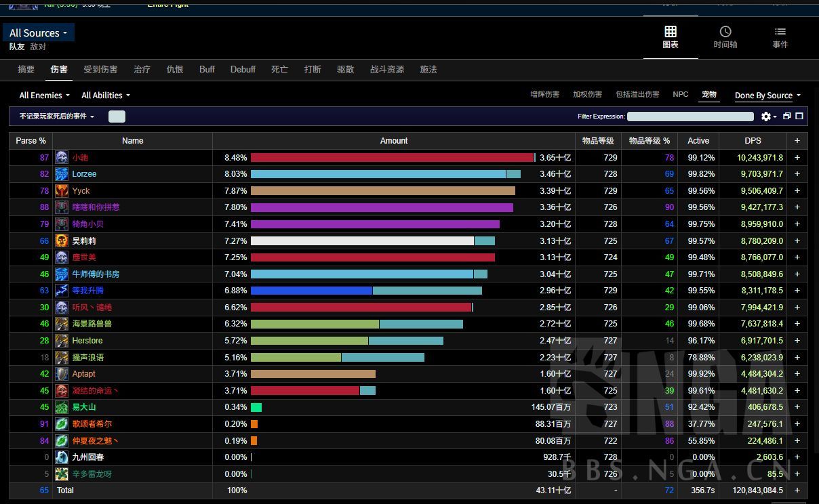The height and width of the screenshot is (504, 819).
Task: Click the restore-window icon beside gear
Action: click(x=787, y=117)
